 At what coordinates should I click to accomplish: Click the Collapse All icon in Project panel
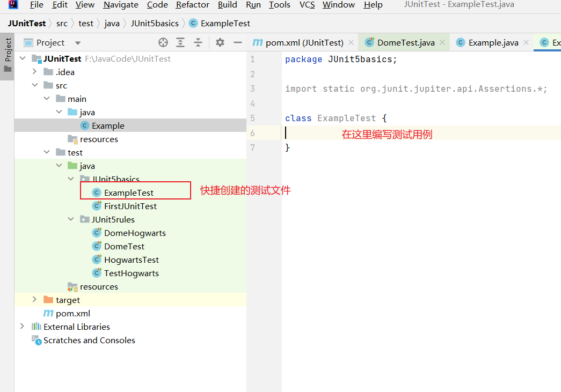coord(198,43)
